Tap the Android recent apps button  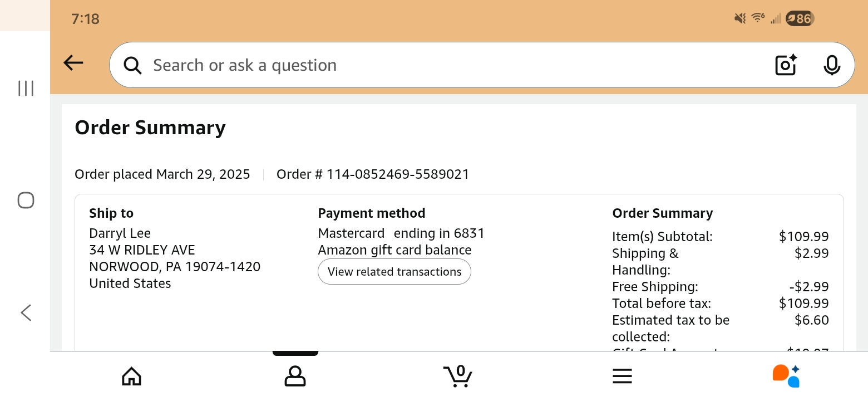pyautogui.click(x=26, y=88)
